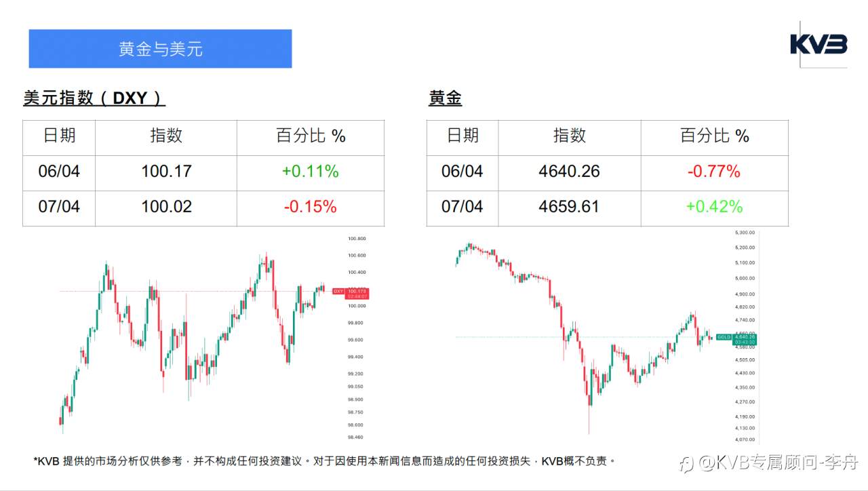The width and height of the screenshot is (868, 491).
Task: Click the 美元指数（DXY）underlined heading
Action: point(94,98)
